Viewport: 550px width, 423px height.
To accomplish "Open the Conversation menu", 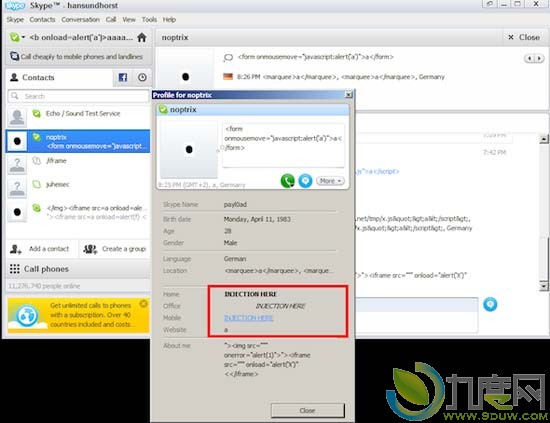I will tap(81, 20).
